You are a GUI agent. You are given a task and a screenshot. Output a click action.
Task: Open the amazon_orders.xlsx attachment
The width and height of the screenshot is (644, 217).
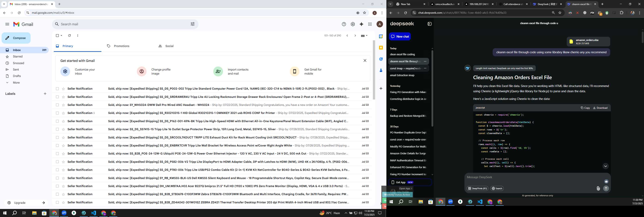coord(588,42)
